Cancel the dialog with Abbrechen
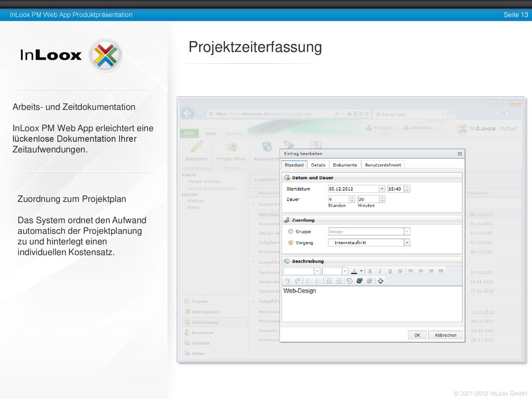 [x=445, y=335]
